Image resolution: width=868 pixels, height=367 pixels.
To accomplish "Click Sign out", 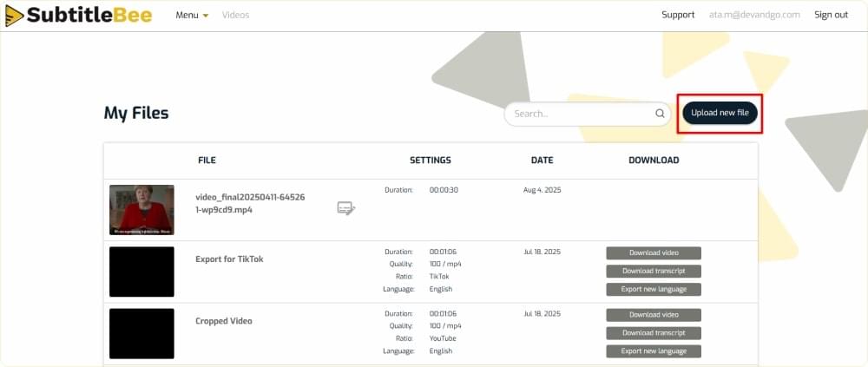I will tap(831, 15).
